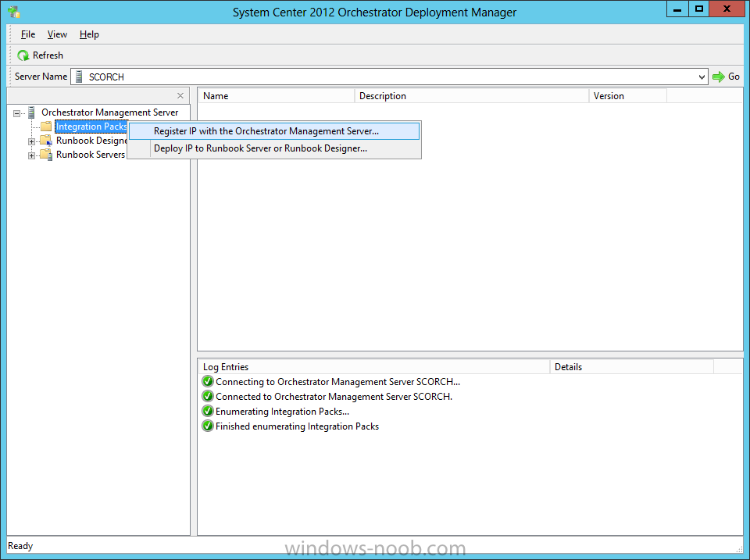Click the Details column header

631,367
